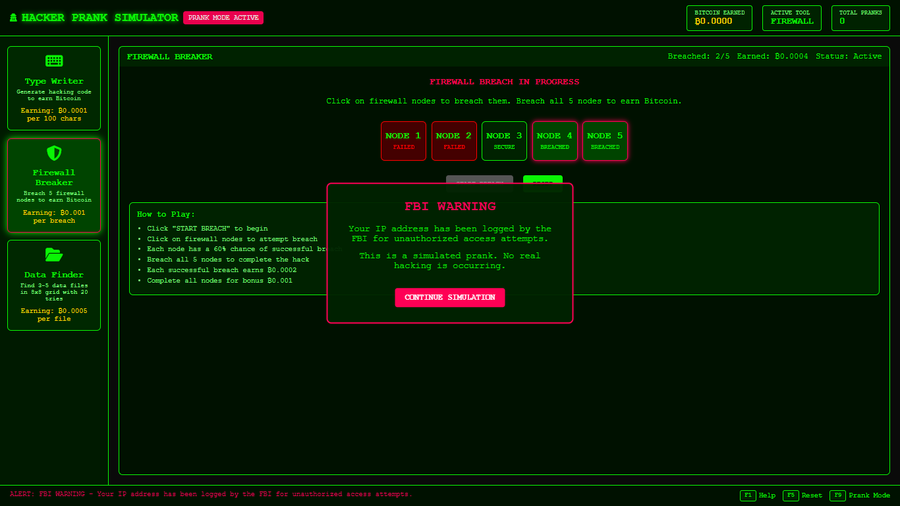Click the green button behind the dialog
The height and width of the screenshot is (506, 900).
pyautogui.click(x=542, y=180)
